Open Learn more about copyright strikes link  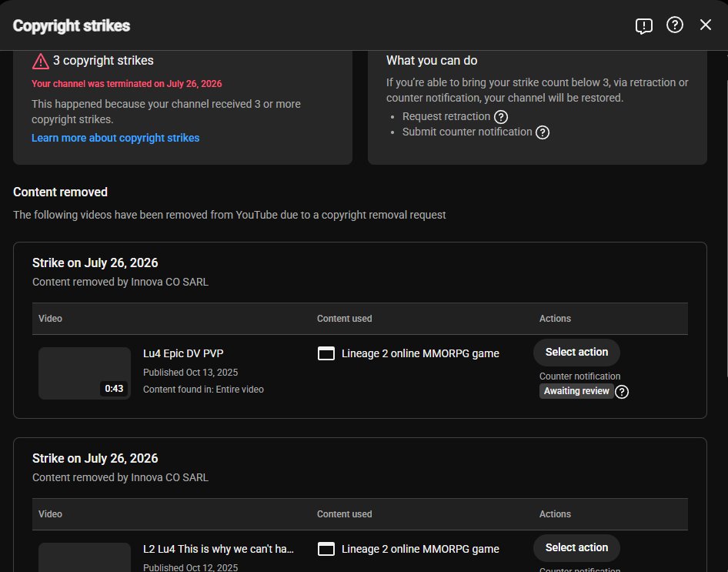pyautogui.click(x=115, y=138)
